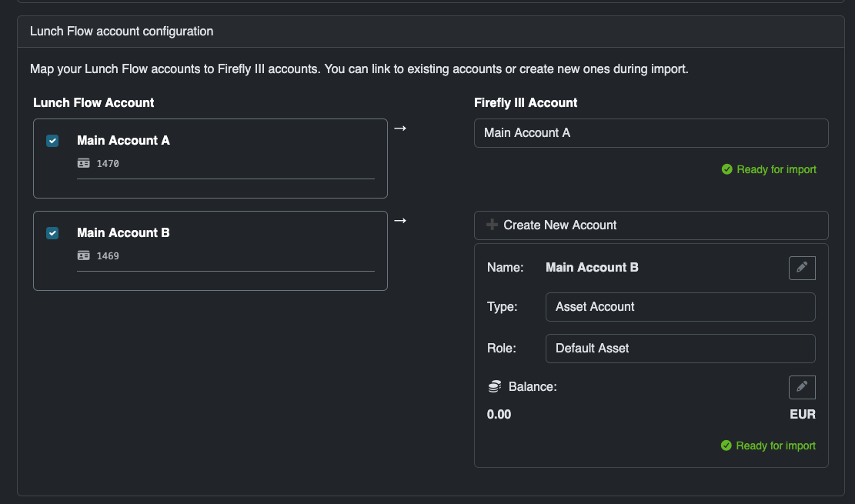Click green checkmark under Main Account A mapping
The height and width of the screenshot is (504, 855).
click(x=726, y=169)
